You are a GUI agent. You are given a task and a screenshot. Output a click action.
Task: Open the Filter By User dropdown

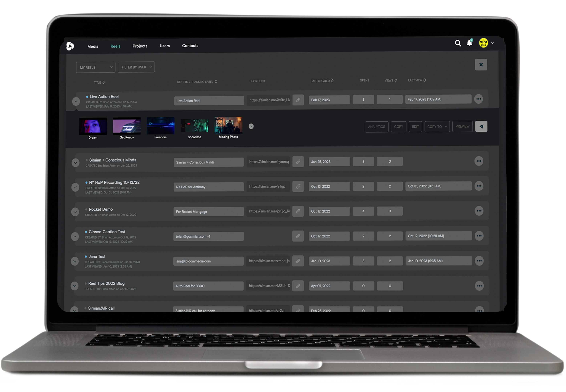(x=136, y=67)
